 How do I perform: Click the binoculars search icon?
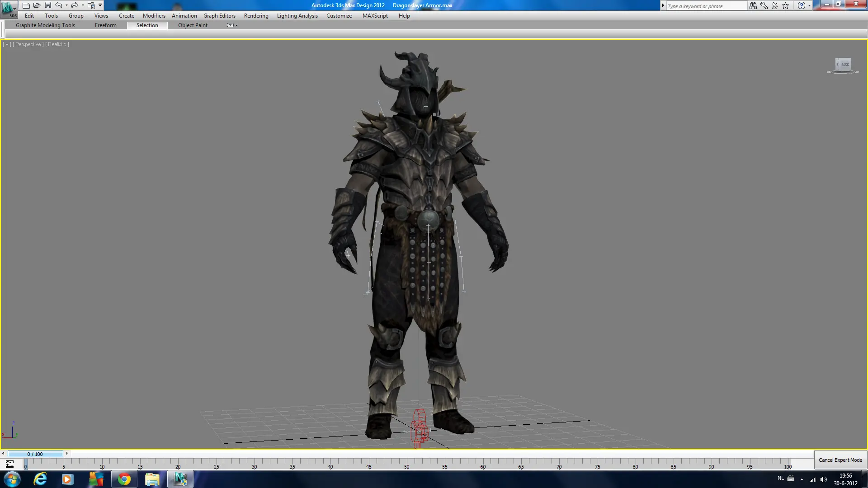[x=753, y=6]
